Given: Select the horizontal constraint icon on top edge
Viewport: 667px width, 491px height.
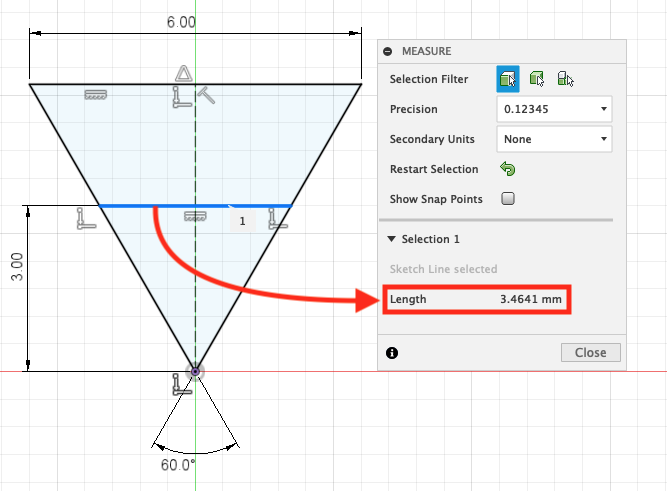Looking at the screenshot, I should point(96,95).
